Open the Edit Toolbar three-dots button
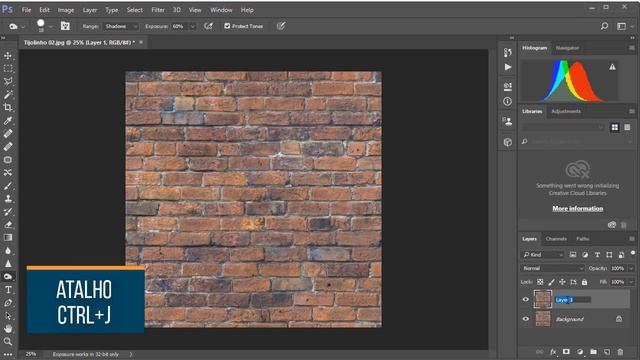The width and height of the screenshot is (640, 360). (x=8, y=354)
